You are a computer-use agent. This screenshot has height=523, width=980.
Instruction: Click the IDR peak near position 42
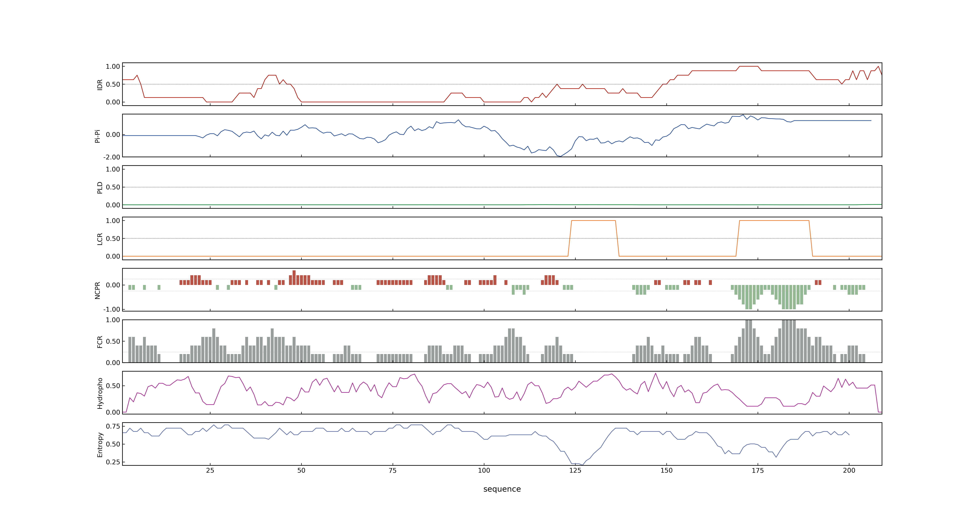(x=272, y=75)
